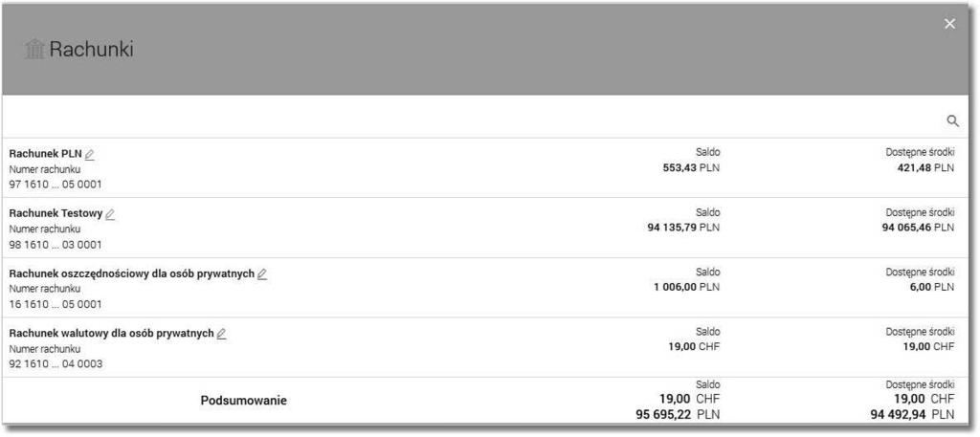
Task: Click the Rachunki header title
Action: 91,50
